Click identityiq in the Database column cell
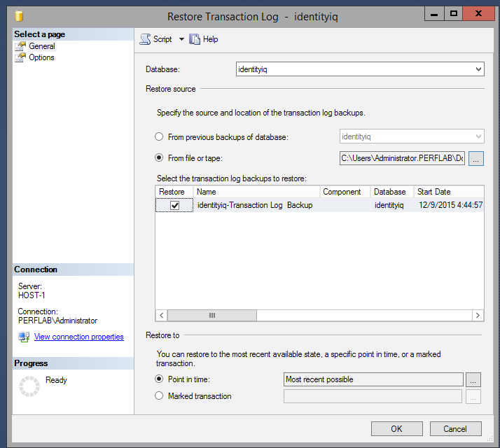Viewport: 500px width, 448px height. pos(389,205)
